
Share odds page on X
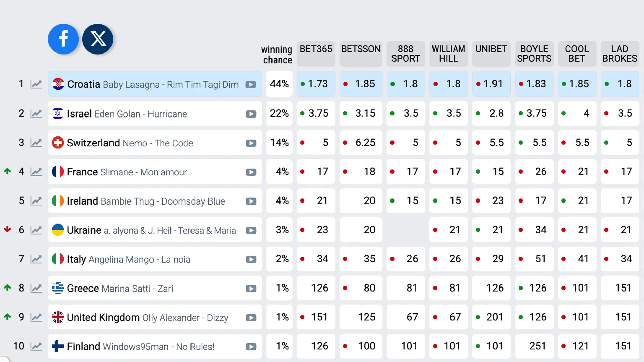98,39
